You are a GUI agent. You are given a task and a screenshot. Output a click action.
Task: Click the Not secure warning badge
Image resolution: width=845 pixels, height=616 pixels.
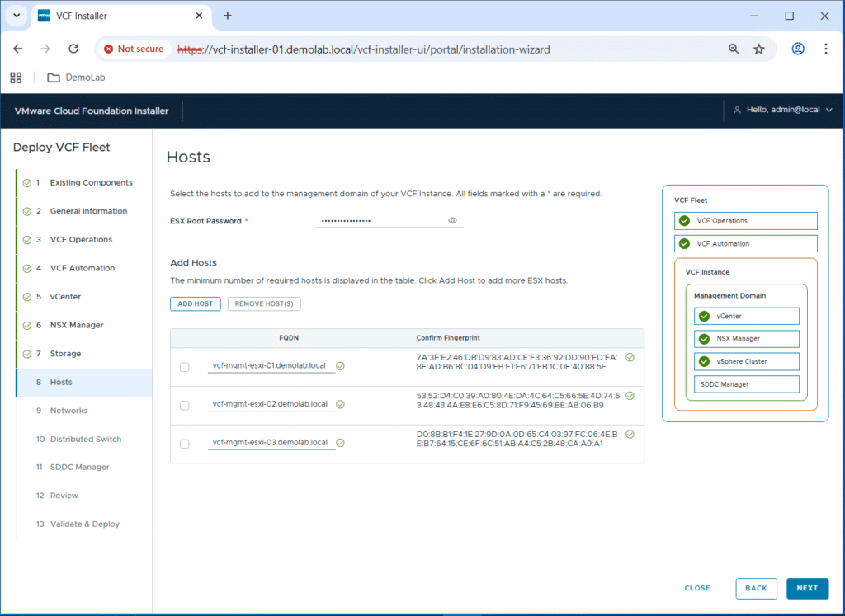tap(134, 49)
